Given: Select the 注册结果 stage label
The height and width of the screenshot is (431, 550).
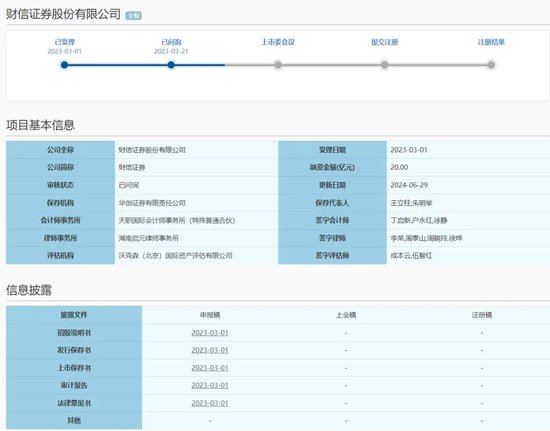Looking at the screenshot, I should [x=491, y=42].
